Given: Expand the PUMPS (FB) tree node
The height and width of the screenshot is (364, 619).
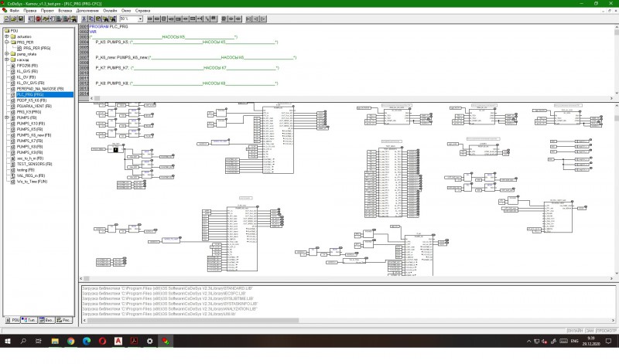Looking at the screenshot, I should [x=7, y=117].
